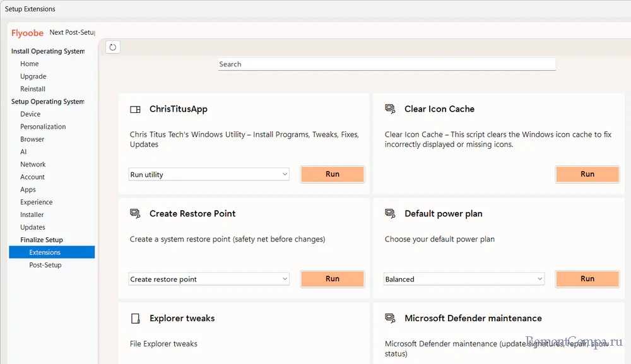Select Upgrade under Install Operating System

tap(33, 76)
